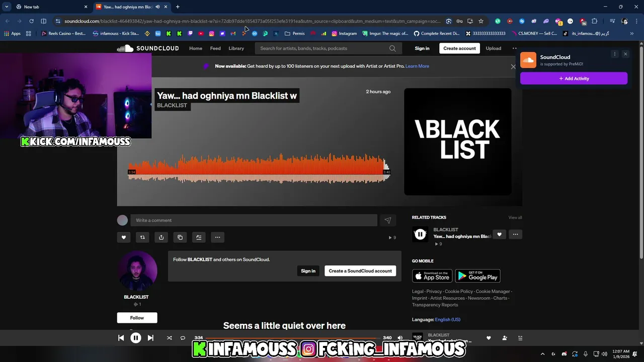Like the track with the heart icon below comments
644x362 pixels.
124,237
